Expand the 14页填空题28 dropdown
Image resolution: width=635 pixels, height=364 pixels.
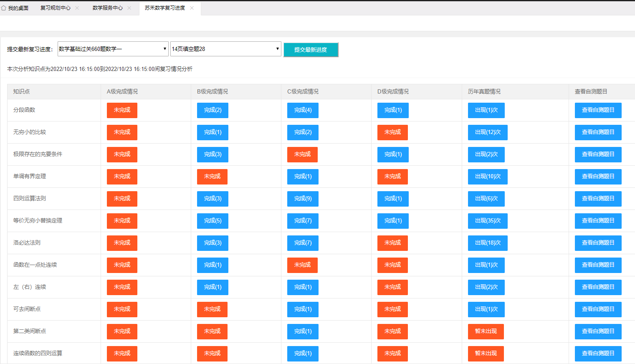(x=225, y=49)
